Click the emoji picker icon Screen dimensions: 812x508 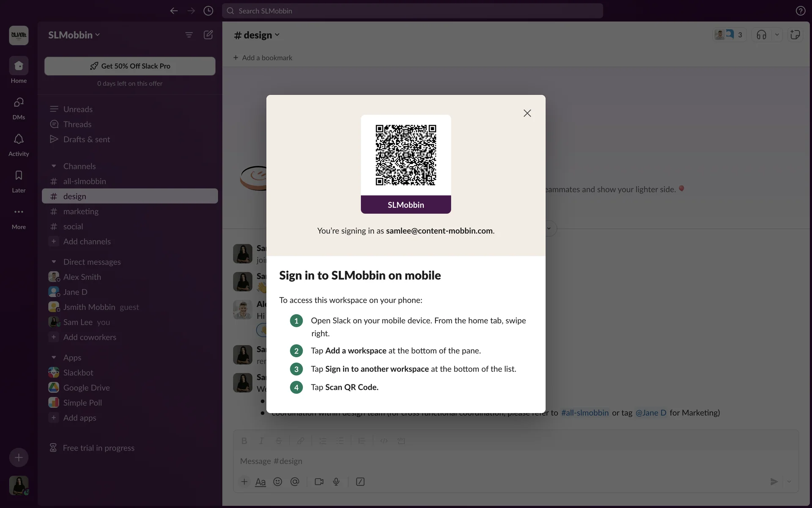277,482
